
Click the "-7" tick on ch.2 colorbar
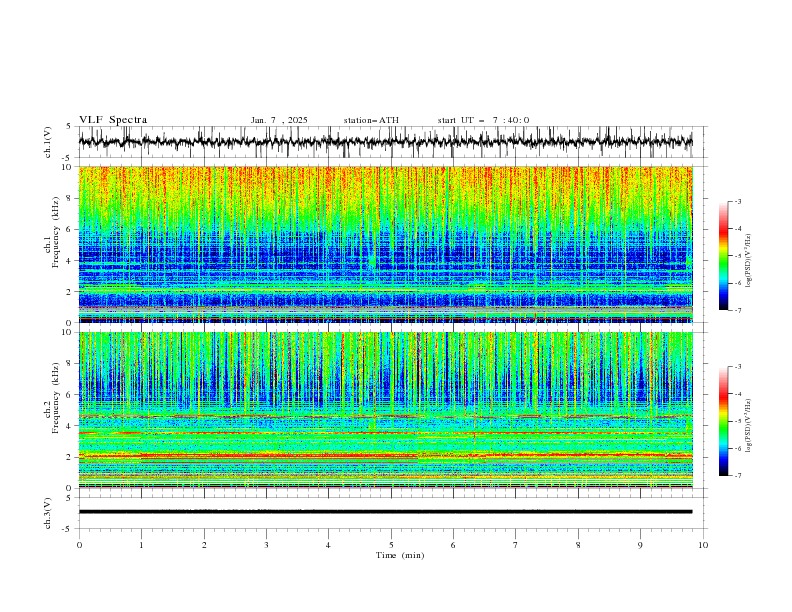(x=737, y=475)
